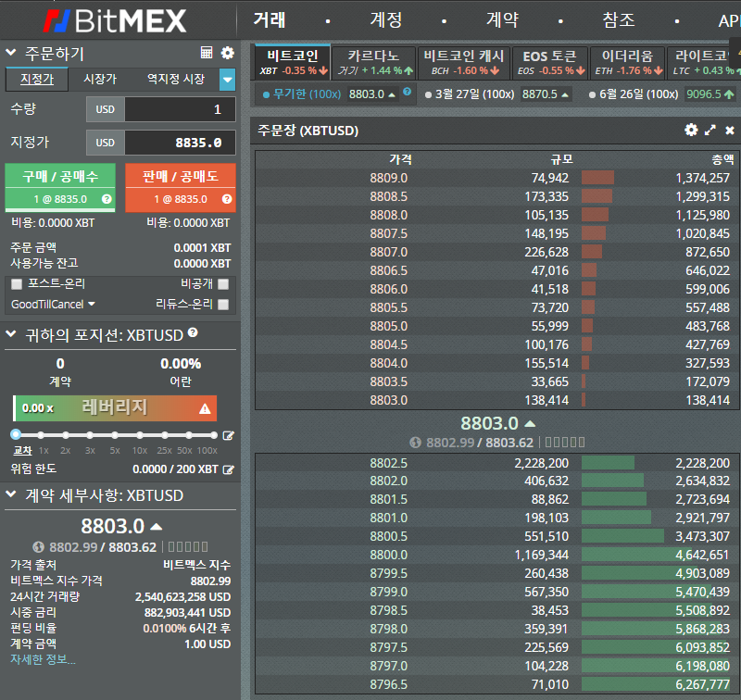The width and height of the screenshot is (741, 700).
Task: Select the stop market (역지정 시장) tab
Action: 176,79
